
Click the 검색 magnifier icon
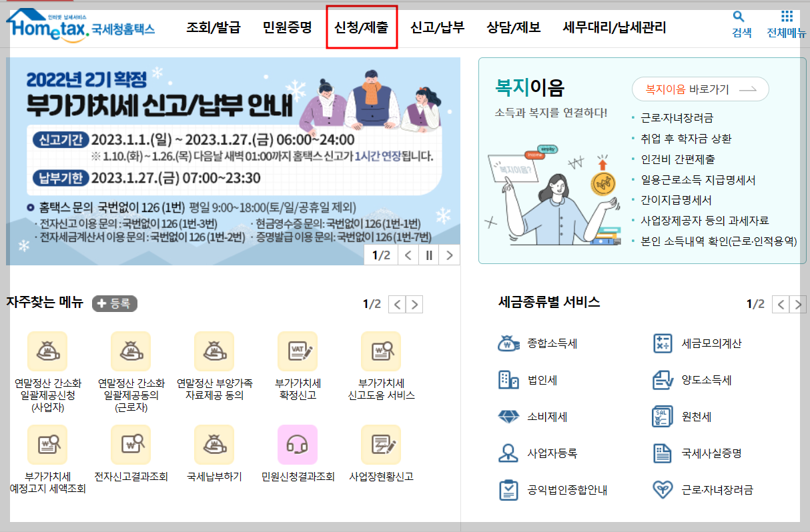coord(737,17)
